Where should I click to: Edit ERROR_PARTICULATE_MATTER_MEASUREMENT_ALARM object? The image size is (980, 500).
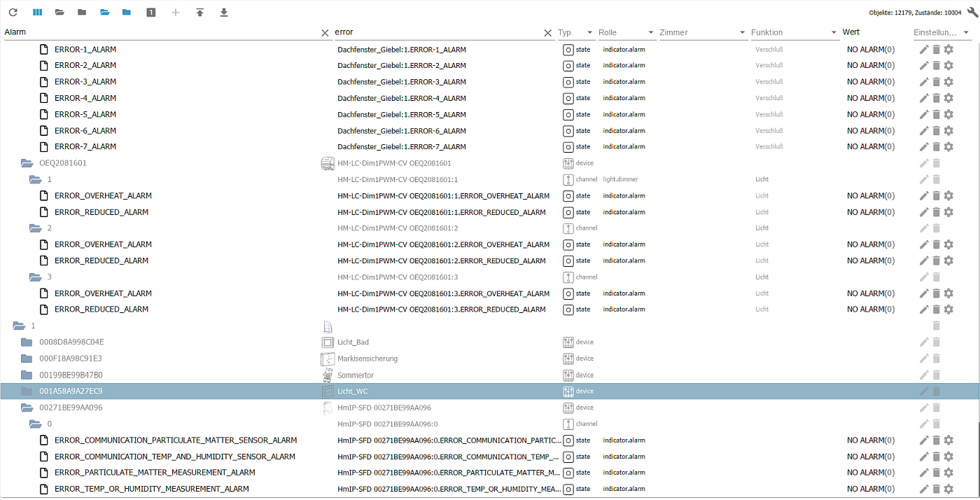click(924, 473)
